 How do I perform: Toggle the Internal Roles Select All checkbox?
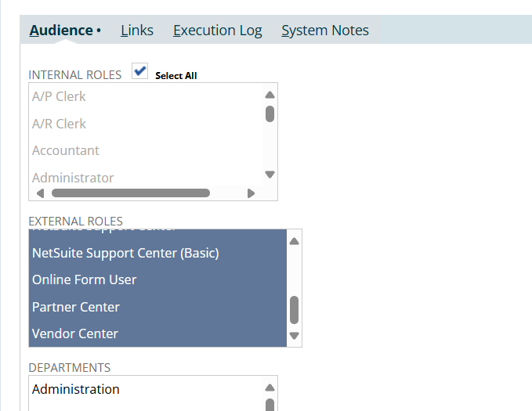(140, 72)
